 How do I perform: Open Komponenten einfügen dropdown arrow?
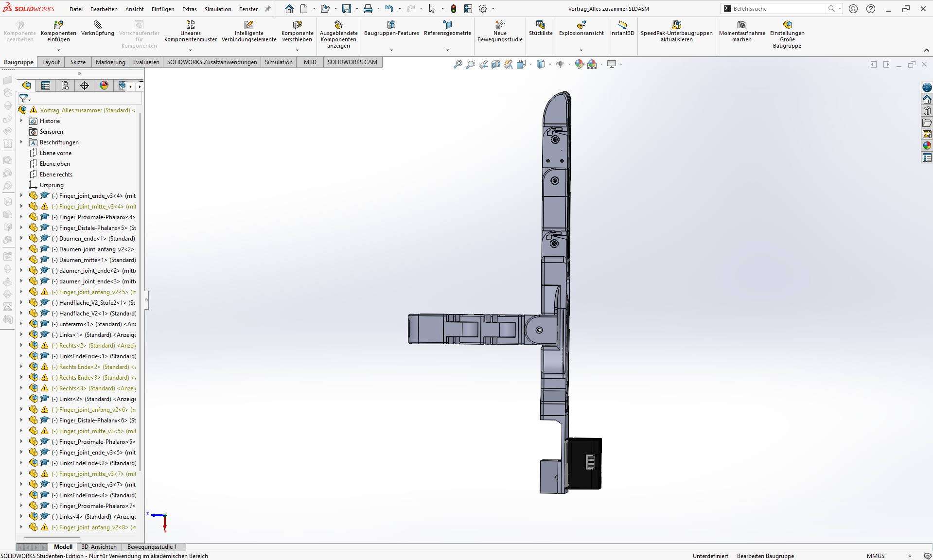coord(58,50)
